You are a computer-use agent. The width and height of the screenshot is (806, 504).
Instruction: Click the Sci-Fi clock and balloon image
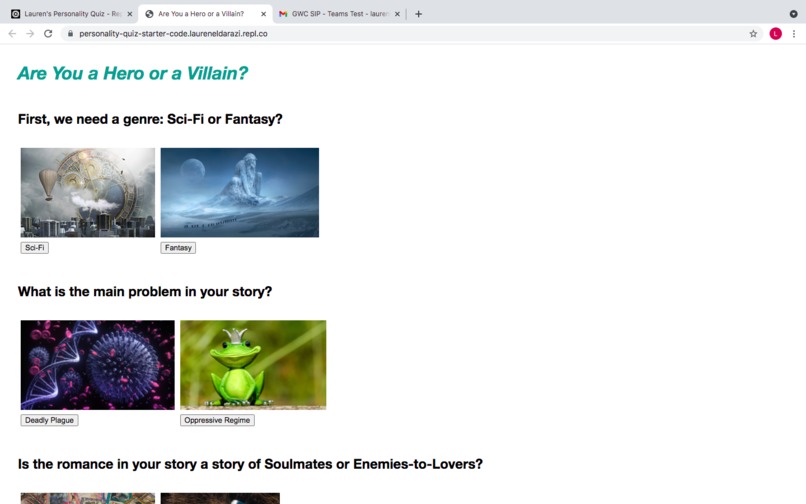point(87,192)
